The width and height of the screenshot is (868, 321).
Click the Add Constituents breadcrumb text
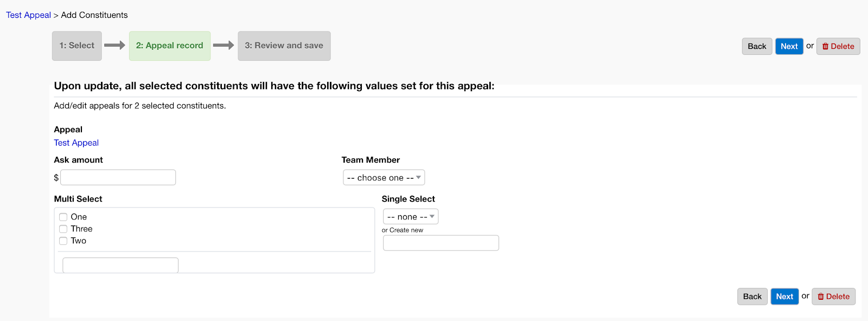tap(94, 15)
